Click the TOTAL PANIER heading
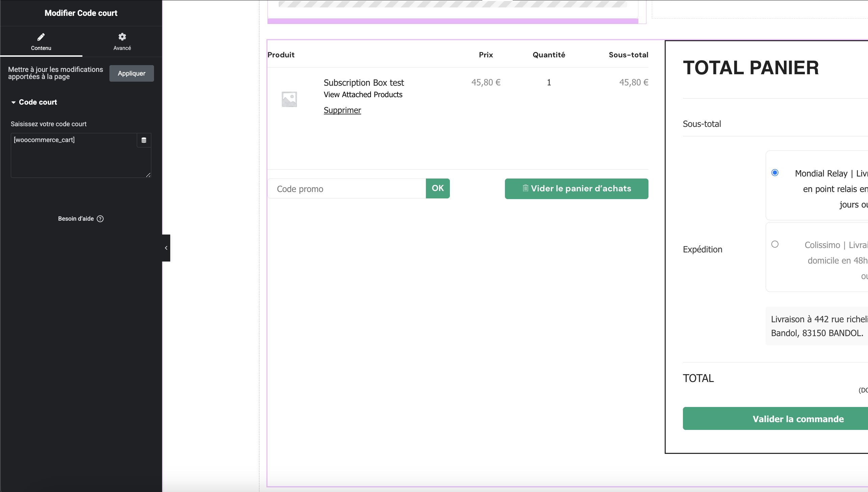Screen dimensions: 868x492 (751, 67)
